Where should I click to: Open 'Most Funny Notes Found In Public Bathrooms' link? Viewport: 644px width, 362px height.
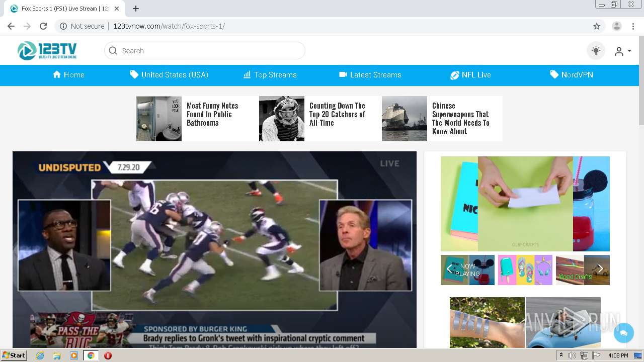(x=212, y=114)
